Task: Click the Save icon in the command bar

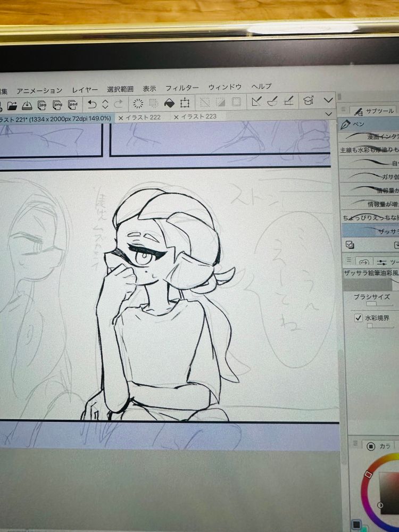Action: 27,105
